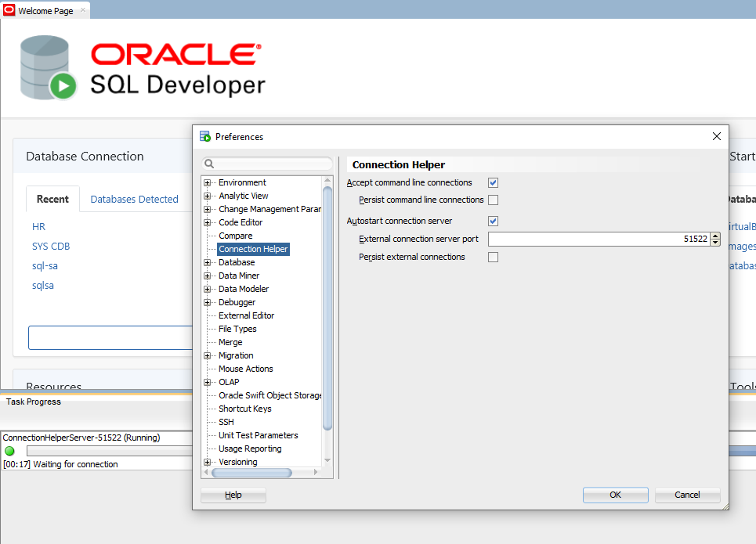Image resolution: width=756 pixels, height=544 pixels.
Task: Open Shortcut Keys preferences
Action: (x=245, y=409)
